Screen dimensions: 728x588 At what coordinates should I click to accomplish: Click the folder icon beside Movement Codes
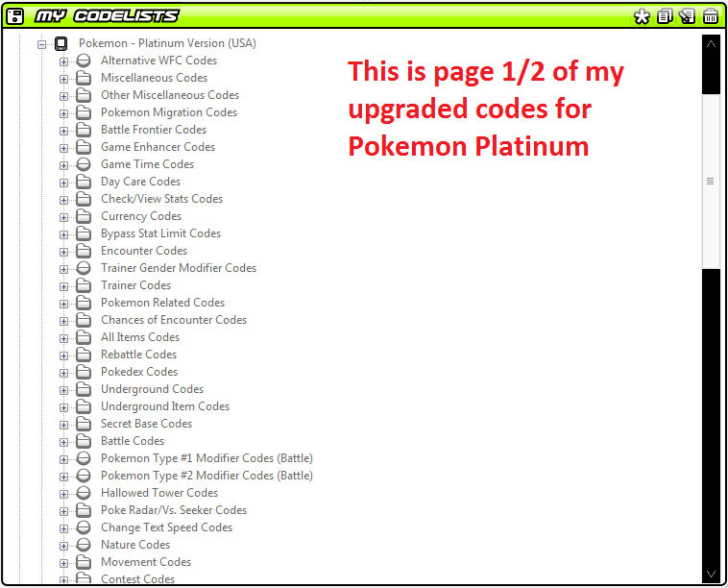tap(84, 562)
